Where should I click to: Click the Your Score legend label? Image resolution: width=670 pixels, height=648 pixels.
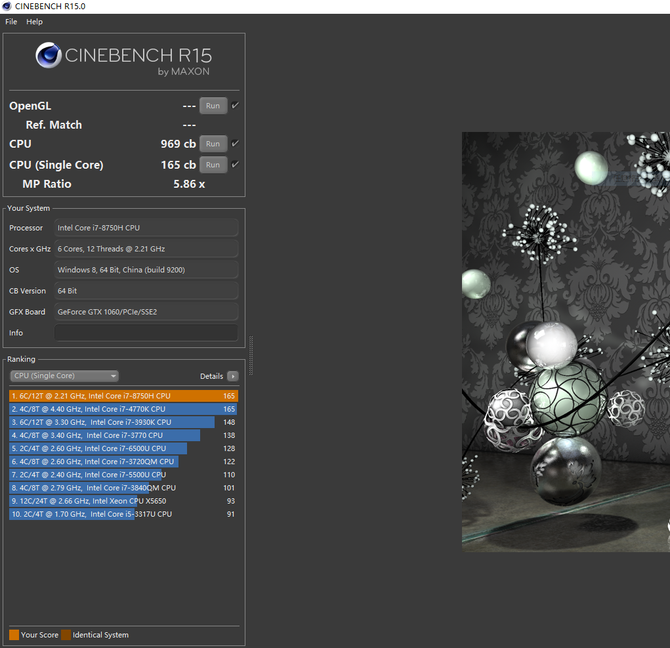[40, 635]
